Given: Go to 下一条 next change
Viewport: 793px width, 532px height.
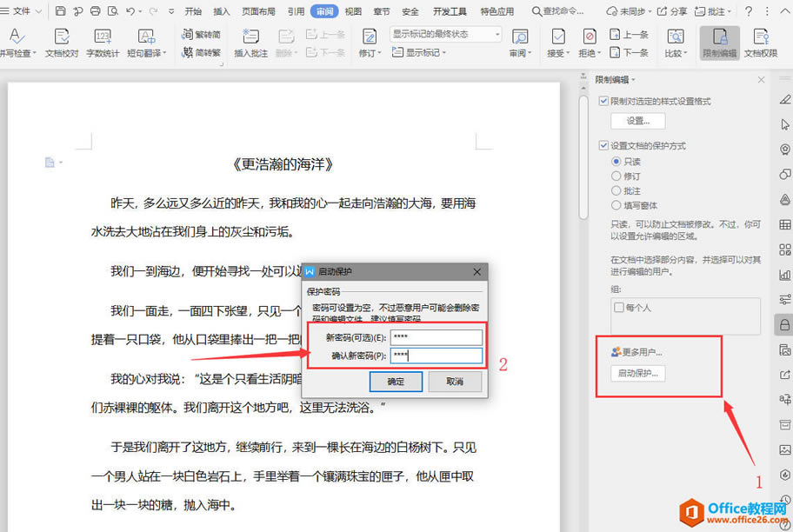Looking at the screenshot, I should [630, 52].
